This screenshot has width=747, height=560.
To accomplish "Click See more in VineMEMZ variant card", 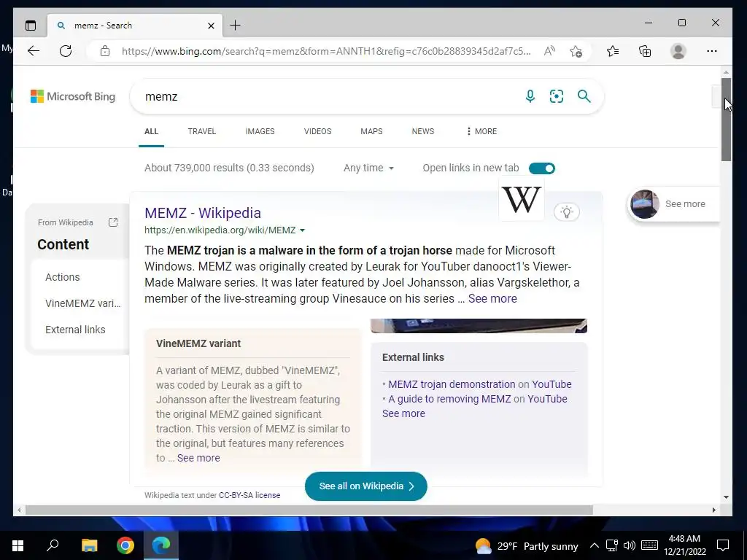I will [198, 458].
